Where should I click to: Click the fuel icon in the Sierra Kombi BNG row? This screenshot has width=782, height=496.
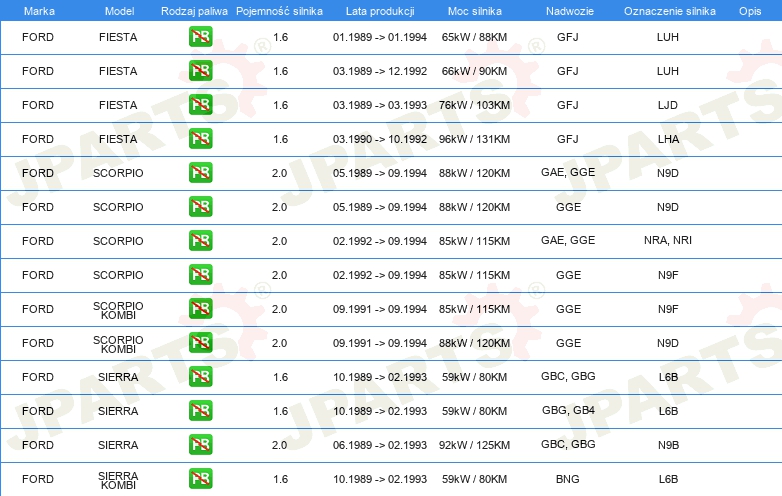click(200, 479)
